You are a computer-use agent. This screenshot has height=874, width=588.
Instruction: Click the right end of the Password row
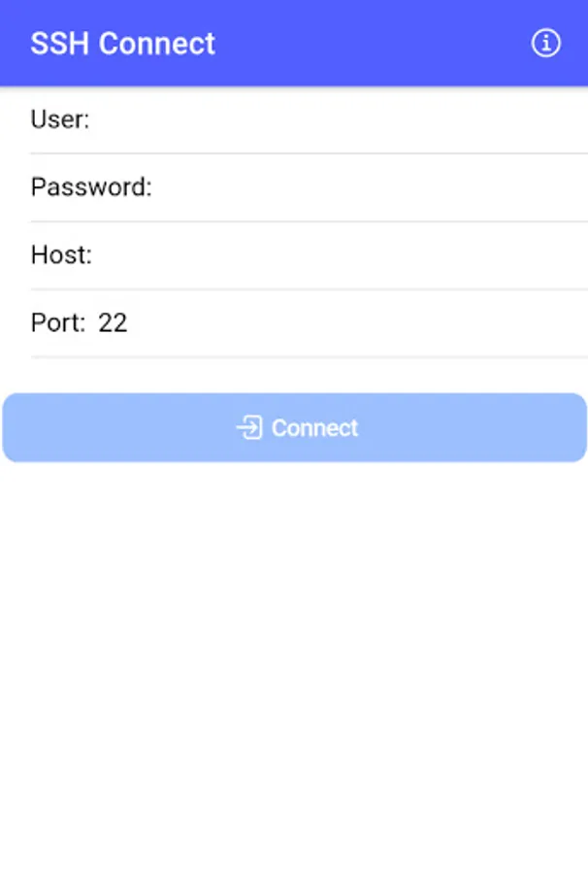tap(557, 186)
